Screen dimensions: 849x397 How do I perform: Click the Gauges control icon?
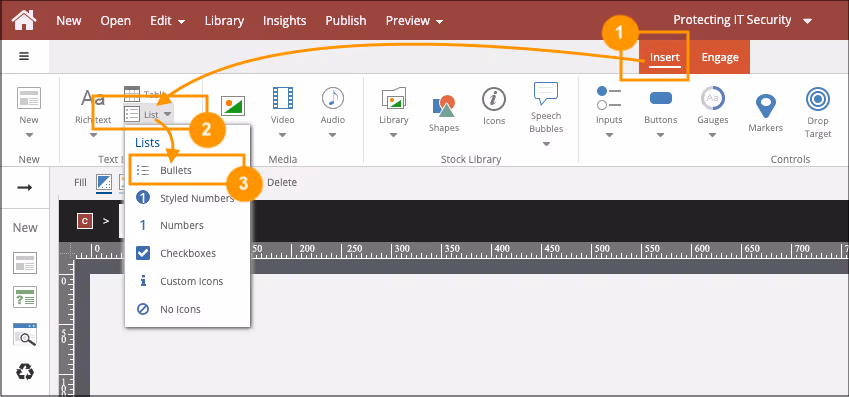tap(713, 98)
